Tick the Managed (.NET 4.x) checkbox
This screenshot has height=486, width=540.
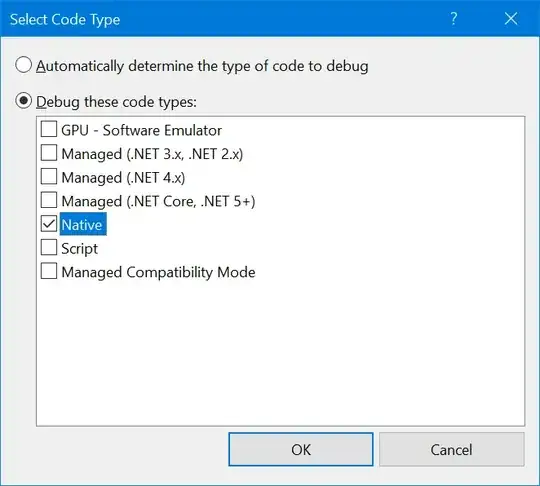point(49,177)
